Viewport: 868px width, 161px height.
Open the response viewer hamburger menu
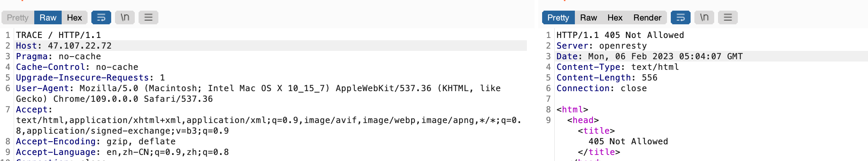[x=728, y=17]
